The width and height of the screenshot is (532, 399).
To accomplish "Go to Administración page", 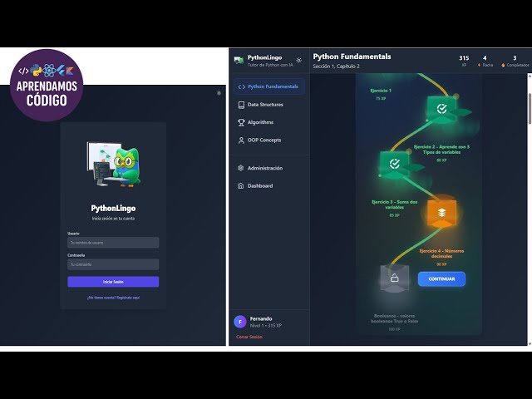I will click(x=269, y=168).
